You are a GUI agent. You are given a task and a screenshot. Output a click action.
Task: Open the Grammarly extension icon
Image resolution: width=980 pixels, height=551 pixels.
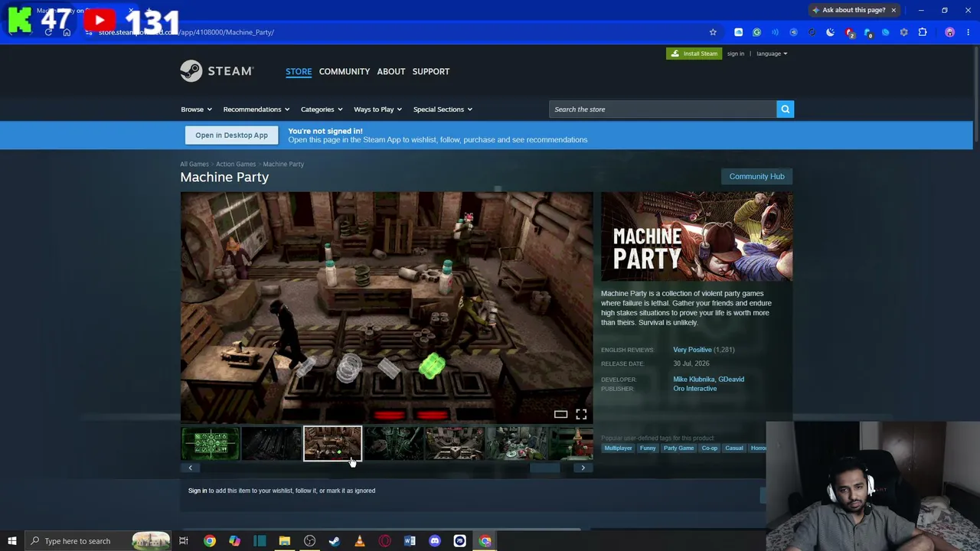(756, 32)
